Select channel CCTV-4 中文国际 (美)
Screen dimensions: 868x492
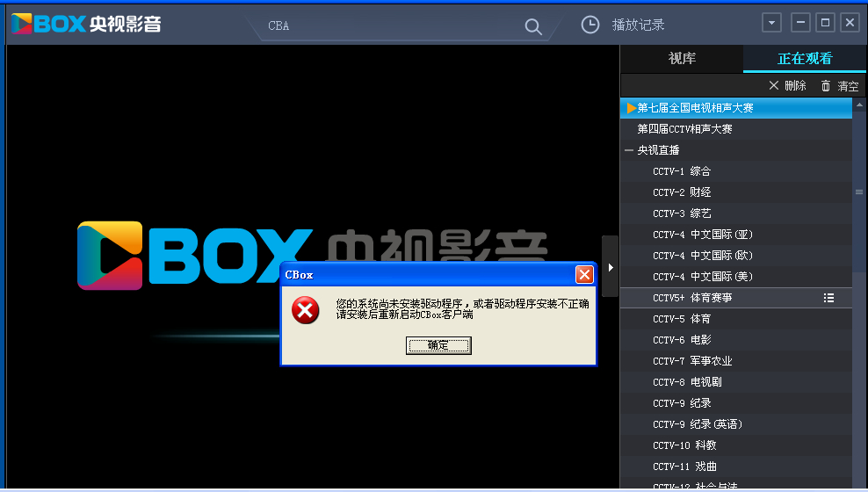tap(736, 276)
